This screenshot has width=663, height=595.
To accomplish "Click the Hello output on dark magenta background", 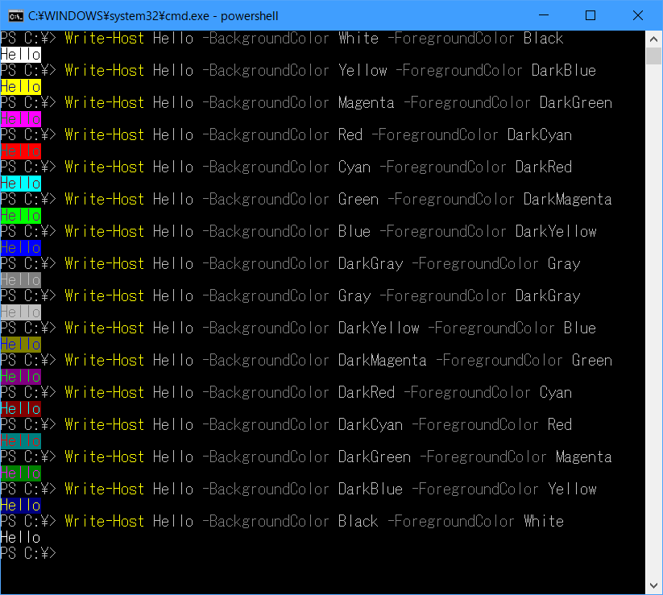I will click(x=21, y=376).
